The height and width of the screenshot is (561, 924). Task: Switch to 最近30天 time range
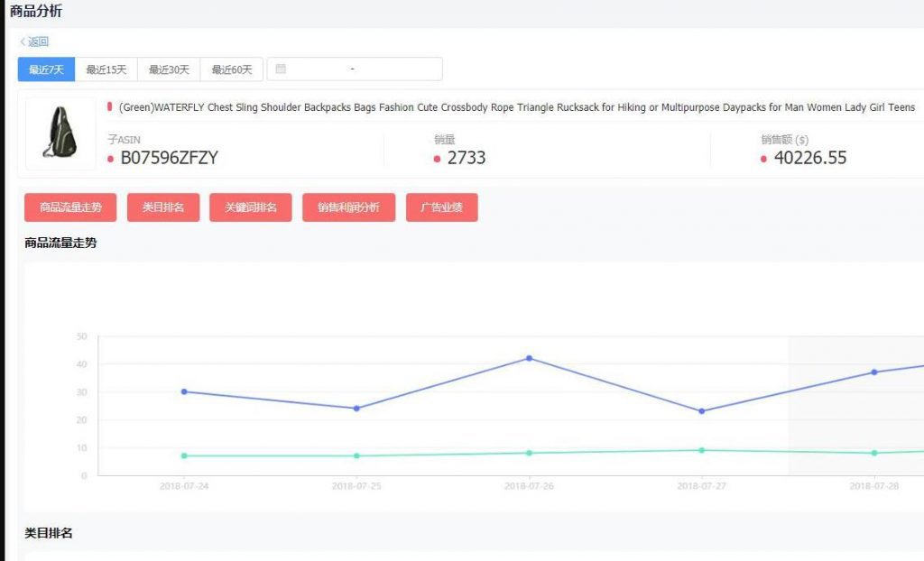pos(169,69)
